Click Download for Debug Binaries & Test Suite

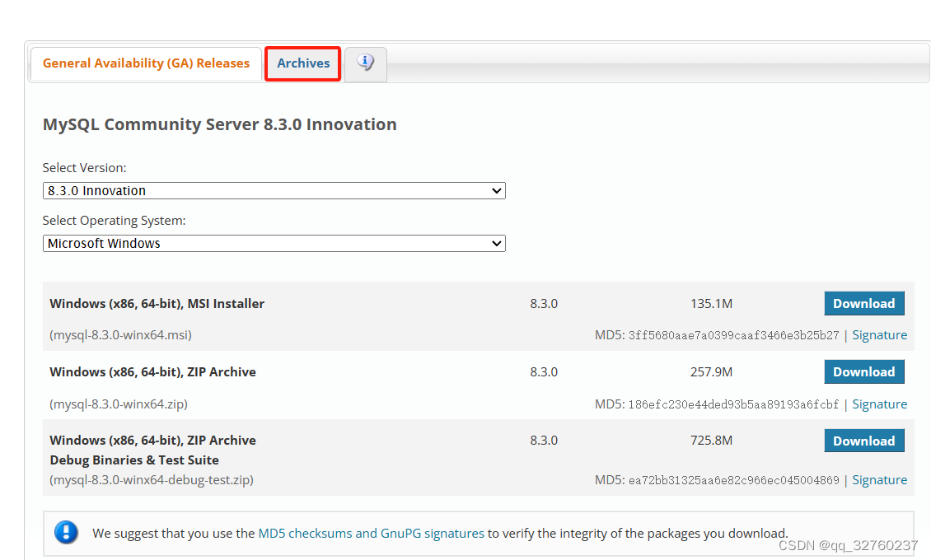click(x=864, y=440)
